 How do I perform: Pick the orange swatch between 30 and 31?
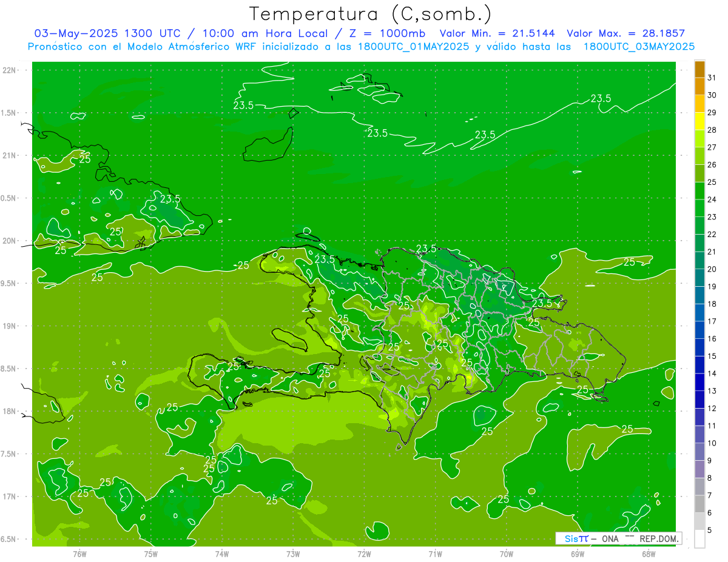[x=700, y=86]
